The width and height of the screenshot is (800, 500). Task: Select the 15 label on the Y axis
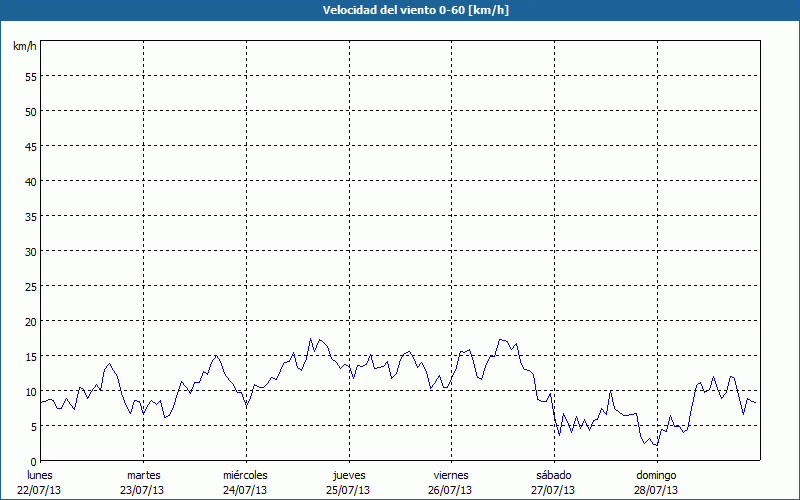pyautogui.click(x=30, y=356)
